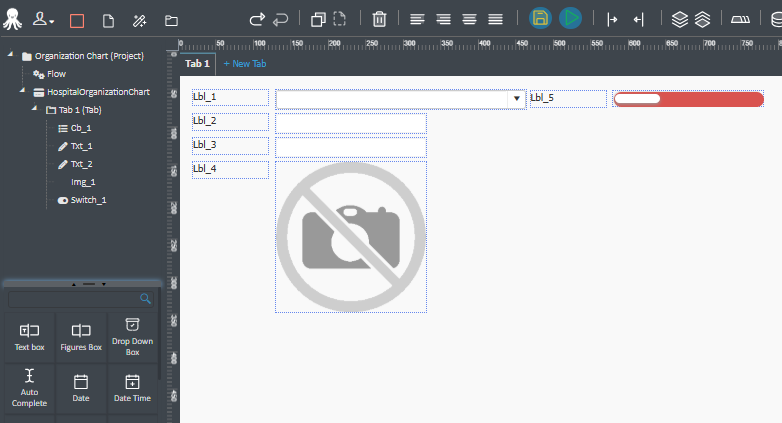This screenshot has height=423, width=782.
Task: Click the indent left arrow icon
Action: point(639,19)
